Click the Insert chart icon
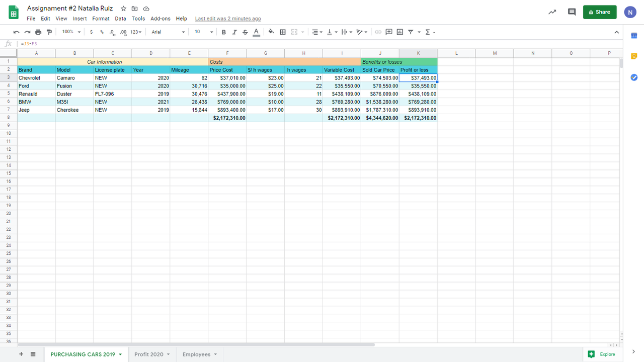644x362 pixels. (x=400, y=32)
